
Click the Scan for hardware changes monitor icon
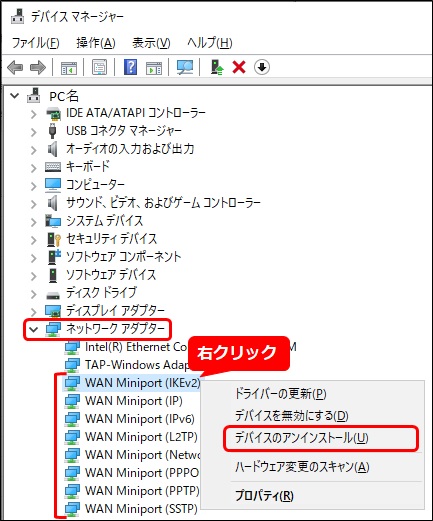185,67
